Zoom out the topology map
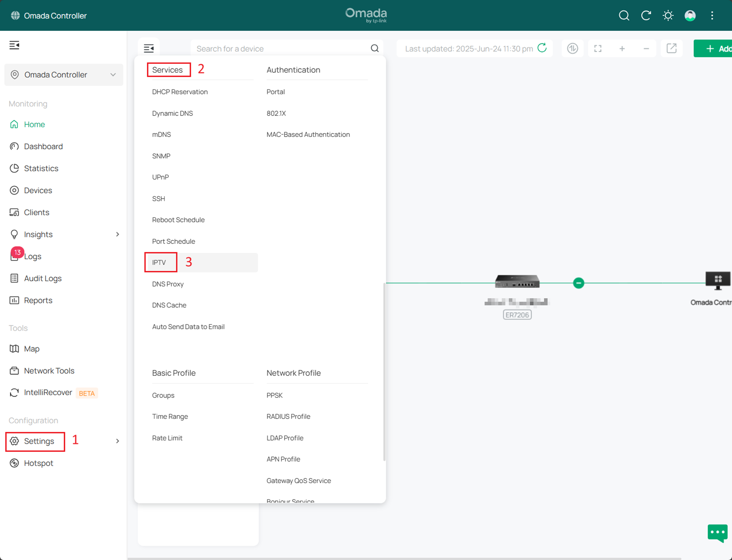Image resolution: width=732 pixels, height=560 pixels. 646,48
